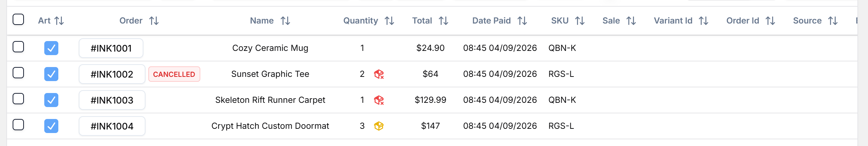This screenshot has width=868, height=146.
Task: Click red package icon on Skeleton Rift Runner Carpet row
Action: tap(379, 100)
